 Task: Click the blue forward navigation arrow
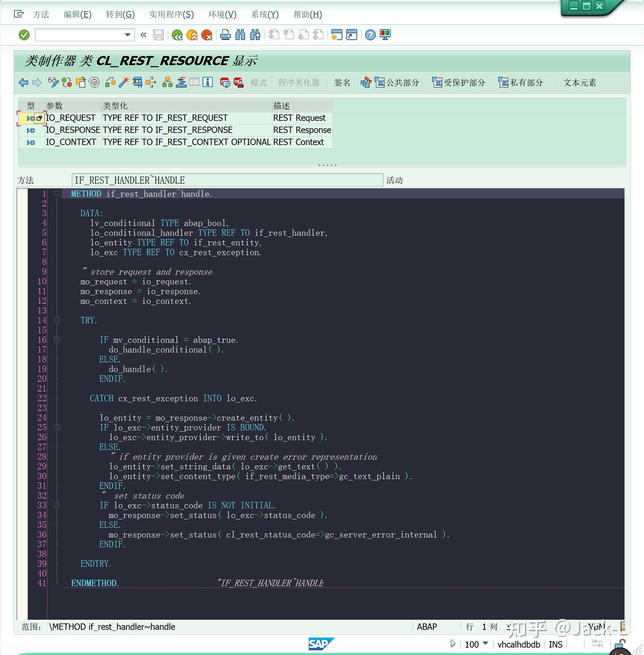(37, 82)
